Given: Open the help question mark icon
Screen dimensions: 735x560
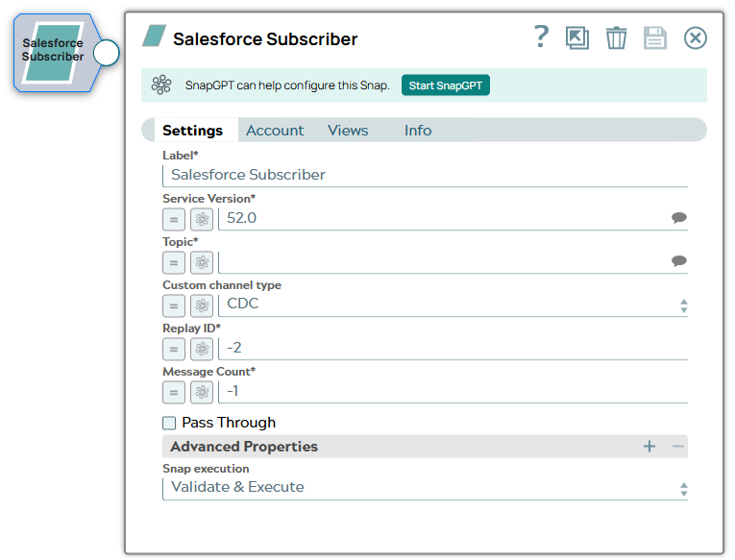Looking at the screenshot, I should 542,37.
